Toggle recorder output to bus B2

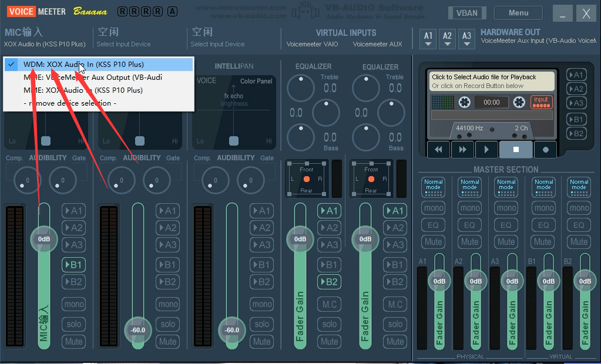(576, 133)
